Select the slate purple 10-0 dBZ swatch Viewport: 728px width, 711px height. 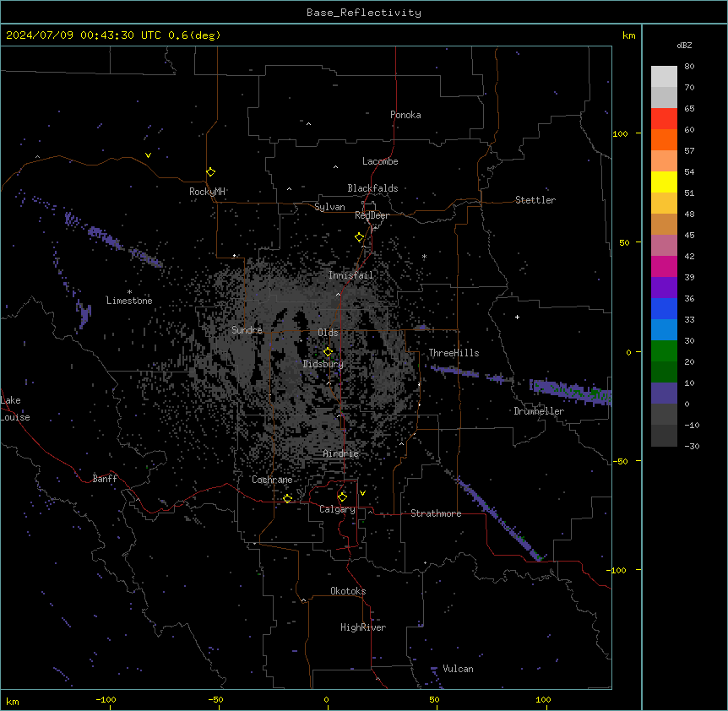pos(664,393)
